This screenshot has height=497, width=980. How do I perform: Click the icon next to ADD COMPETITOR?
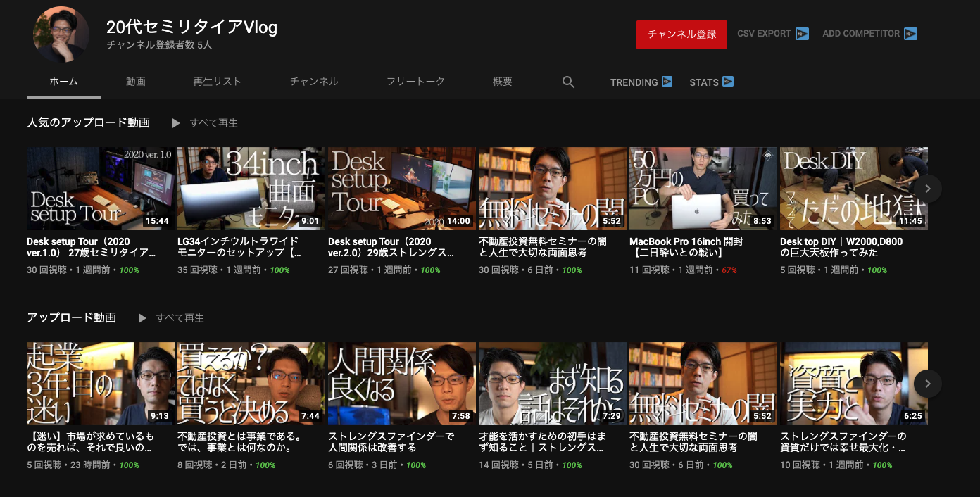click(910, 34)
